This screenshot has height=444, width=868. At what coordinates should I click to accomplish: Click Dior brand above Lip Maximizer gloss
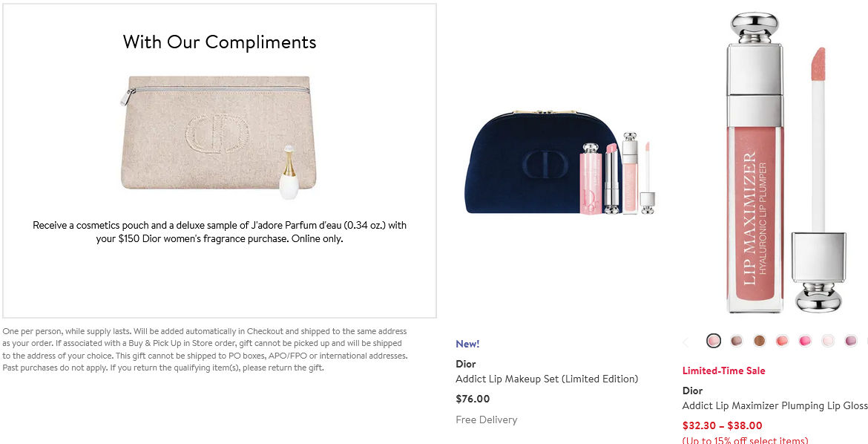pos(693,391)
